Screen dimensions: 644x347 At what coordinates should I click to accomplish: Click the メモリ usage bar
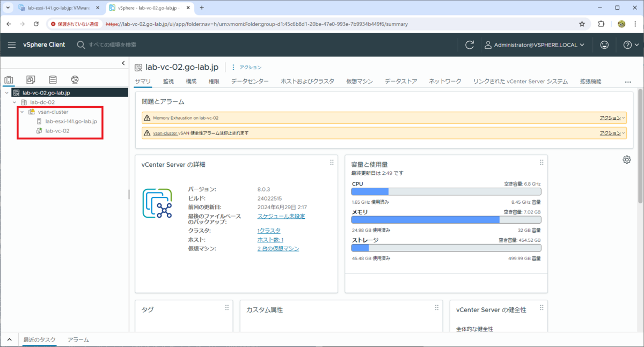pyautogui.click(x=446, y=220)
